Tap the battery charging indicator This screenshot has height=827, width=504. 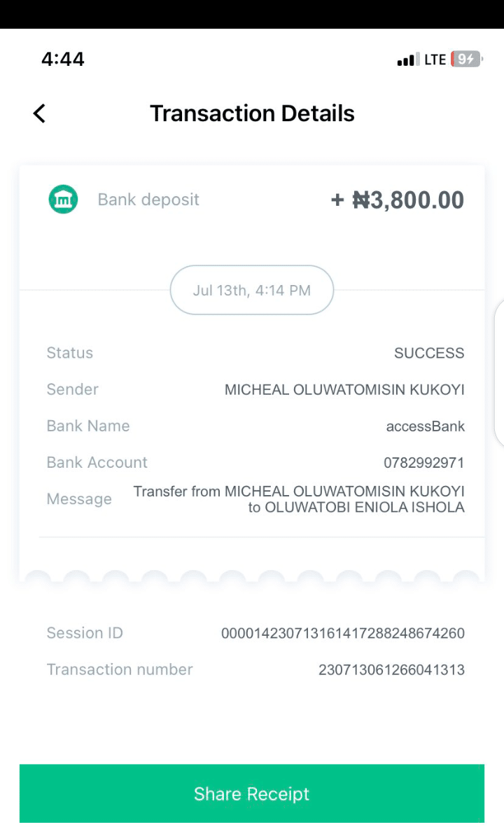tap(465, 60)
